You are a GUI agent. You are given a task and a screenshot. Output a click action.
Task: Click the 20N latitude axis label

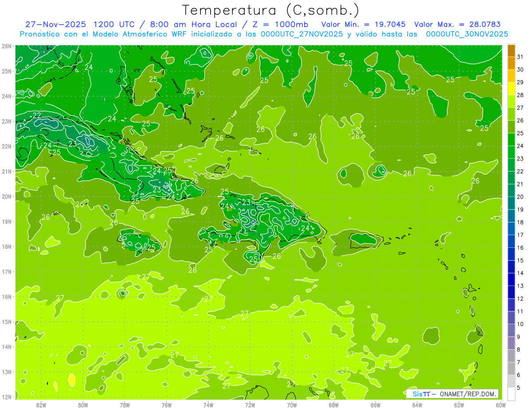tap(6, 196)
